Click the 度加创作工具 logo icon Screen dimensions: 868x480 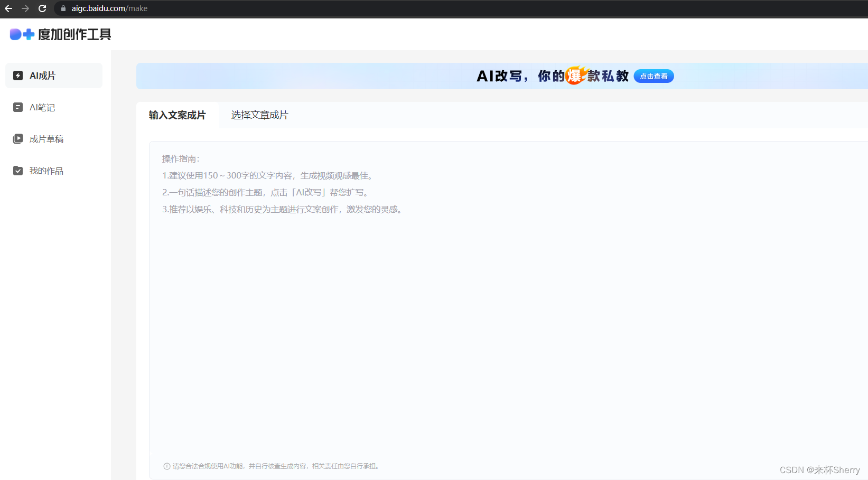(22, 34)
